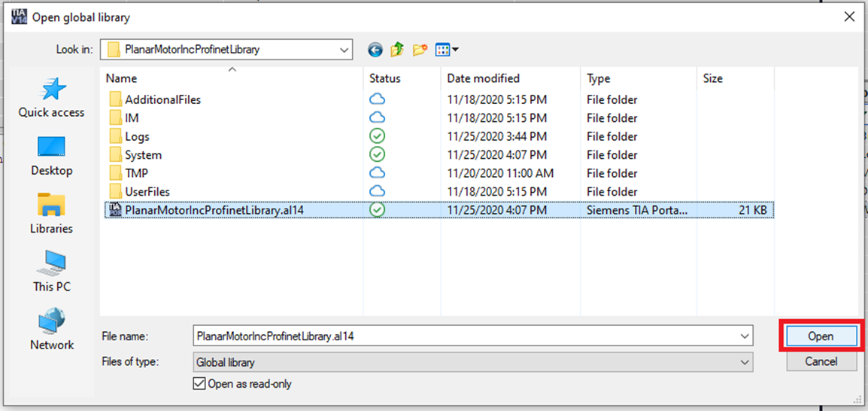Sort by Date modified column
This screenshot has width=868, height=411.
tap(483, 78)
